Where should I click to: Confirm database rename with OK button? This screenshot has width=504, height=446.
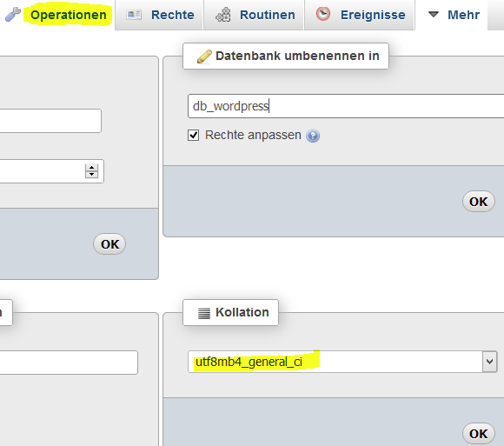(x=478, y=202)
